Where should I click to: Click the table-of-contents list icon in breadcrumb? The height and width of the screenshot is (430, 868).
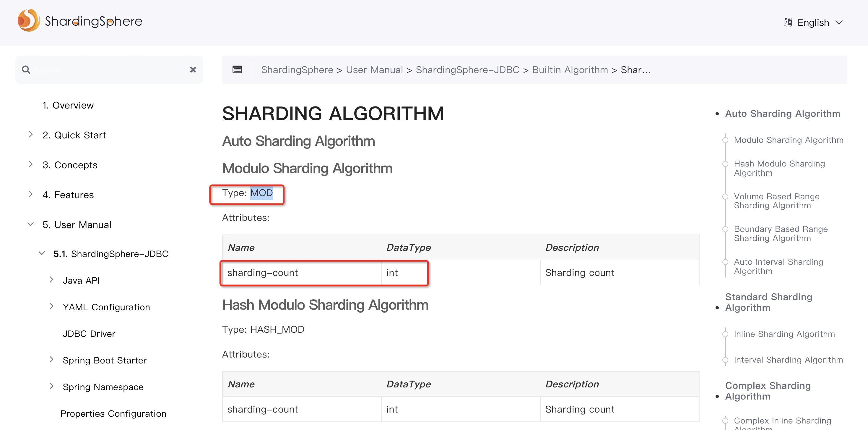[x=237, y=70]
